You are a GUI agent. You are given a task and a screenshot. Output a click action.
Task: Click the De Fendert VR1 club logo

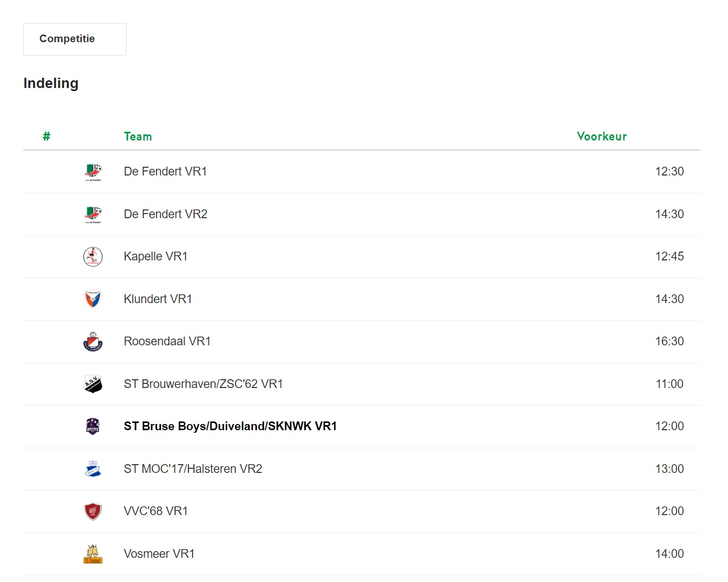(93, 172)
